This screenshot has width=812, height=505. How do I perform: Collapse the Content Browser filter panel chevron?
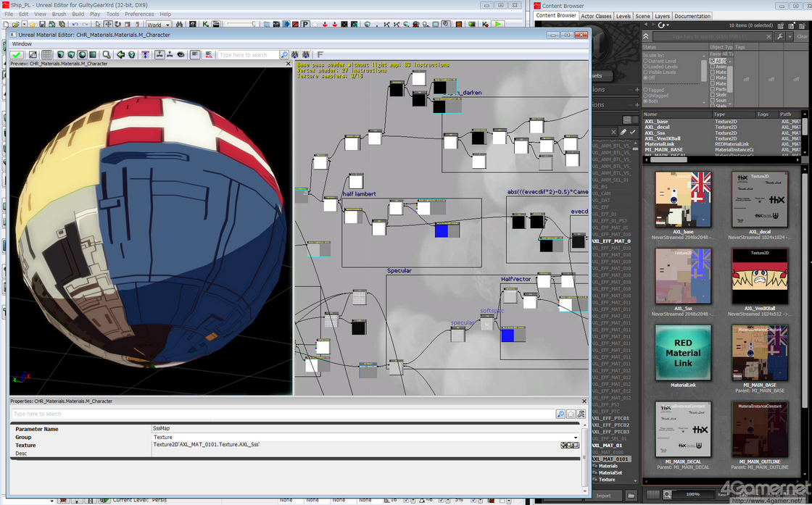[x=646, y=36]
